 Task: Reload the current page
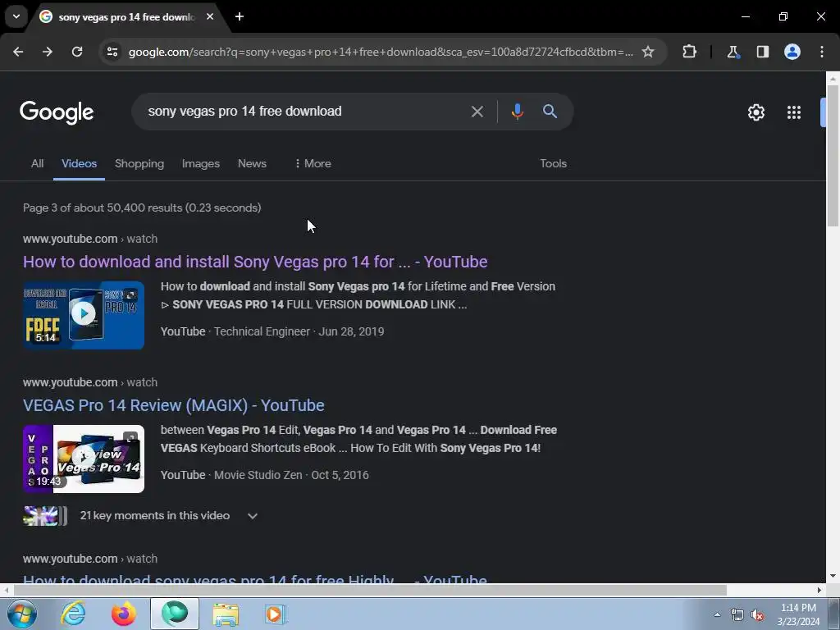[x=77, y=52]
